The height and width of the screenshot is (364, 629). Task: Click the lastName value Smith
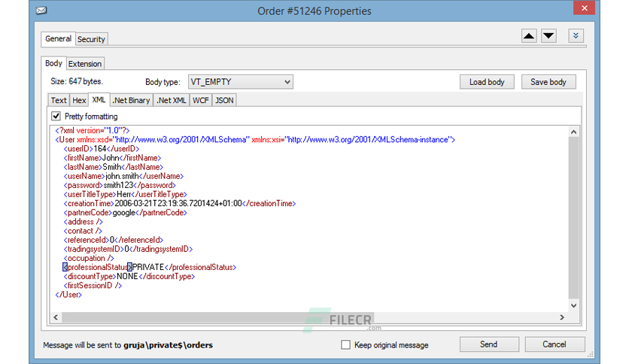click(x=112, y=167)
